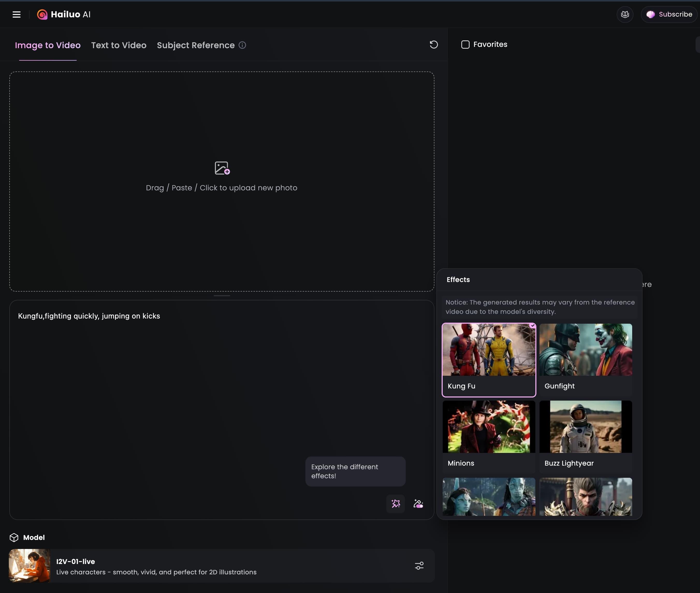The width and height of the screenshot is (700, 593).
Task: Open model settings sliders icon
Action: click(419, 566)
